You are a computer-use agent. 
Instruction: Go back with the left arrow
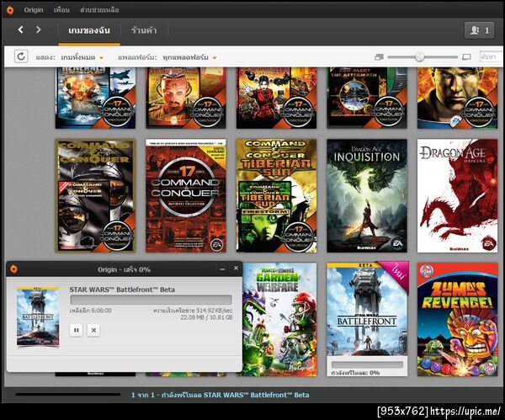click(20, 29)
